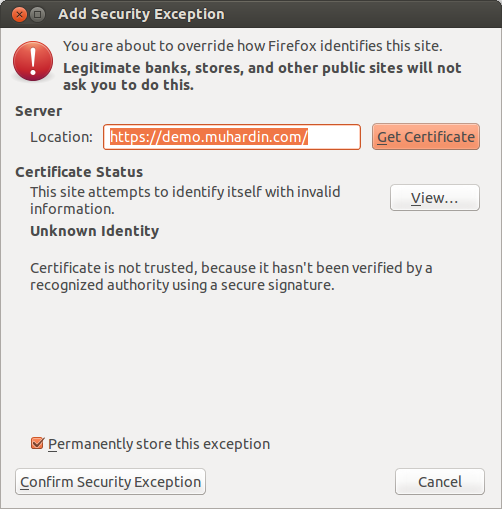Click the "This site attempts to identify itself" message
The image size is (502, 509).
click(x=185, y=200)
